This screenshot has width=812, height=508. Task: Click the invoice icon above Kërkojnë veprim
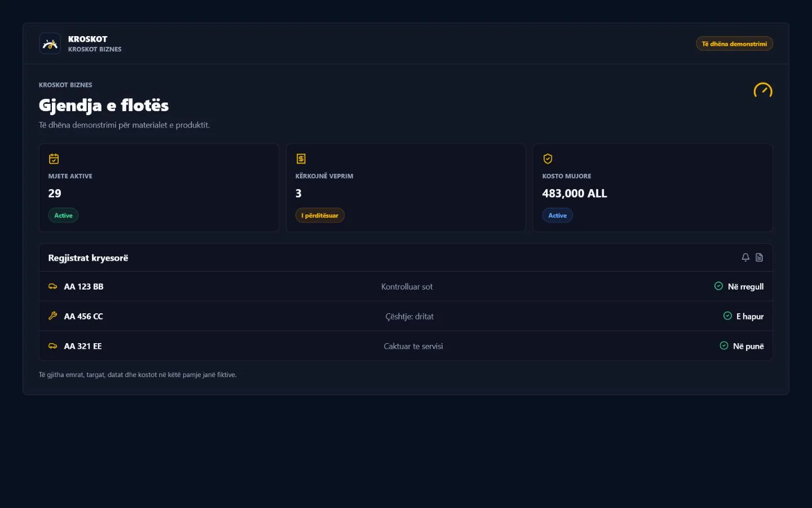[x=301, y=159]
